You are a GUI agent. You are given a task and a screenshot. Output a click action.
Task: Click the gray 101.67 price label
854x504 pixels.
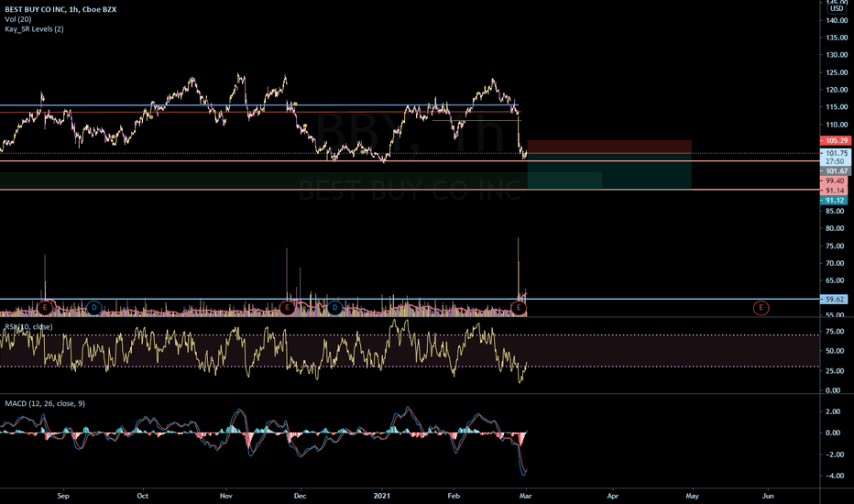coord(836,171)
